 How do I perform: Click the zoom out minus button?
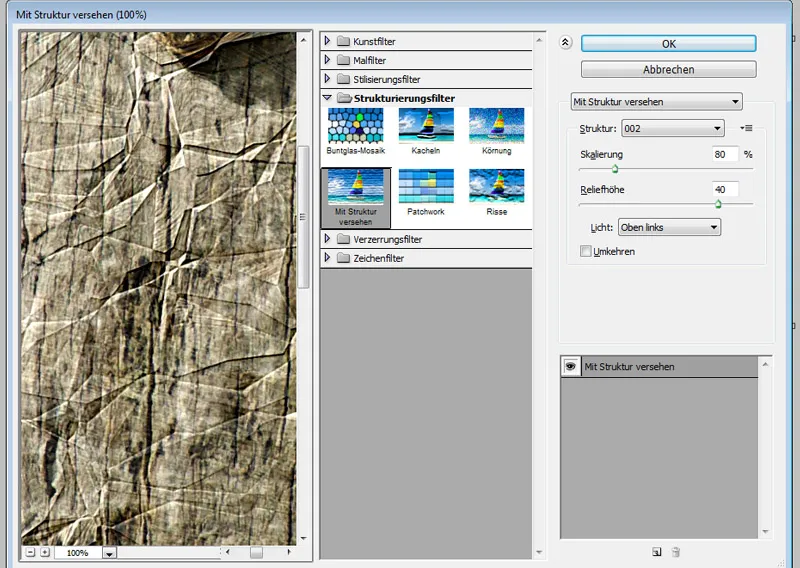(x=30, y=552)
